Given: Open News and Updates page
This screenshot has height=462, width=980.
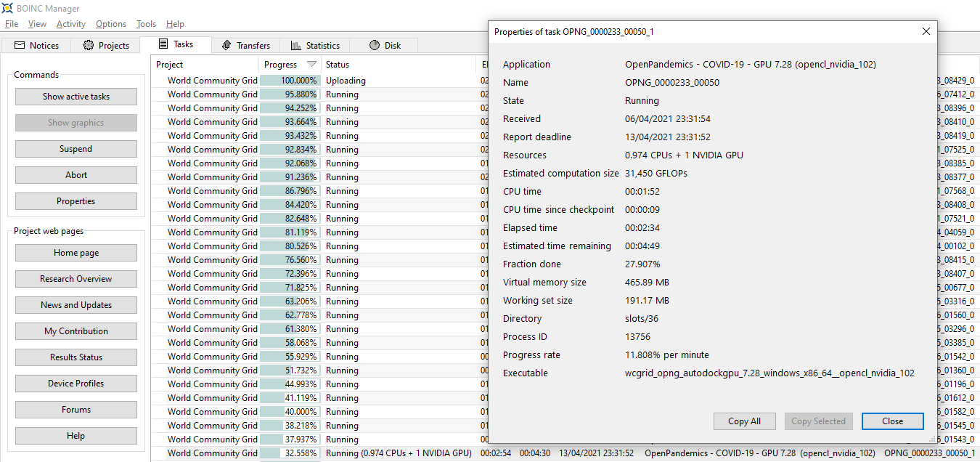Looking at the screenshot, I should (x=76, y=305).
